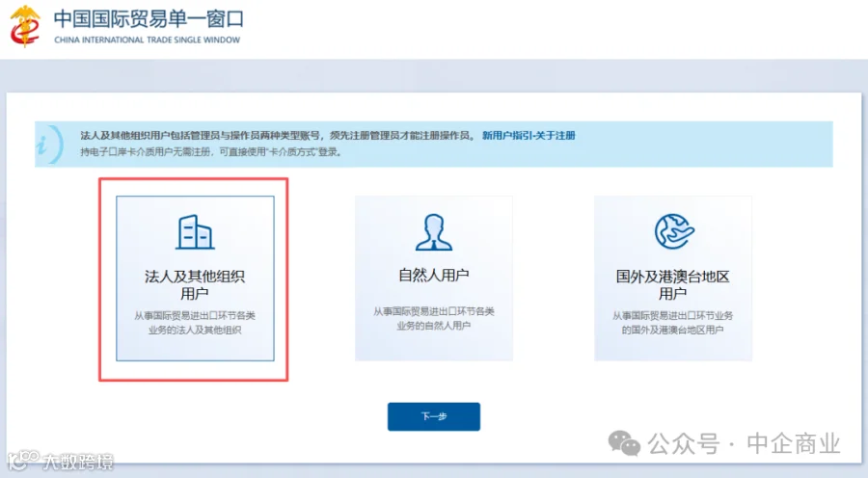868x478 pixels.
Task: Select the 国外及港澳台地区用户 heading
Action: click(x=673, y=284)
